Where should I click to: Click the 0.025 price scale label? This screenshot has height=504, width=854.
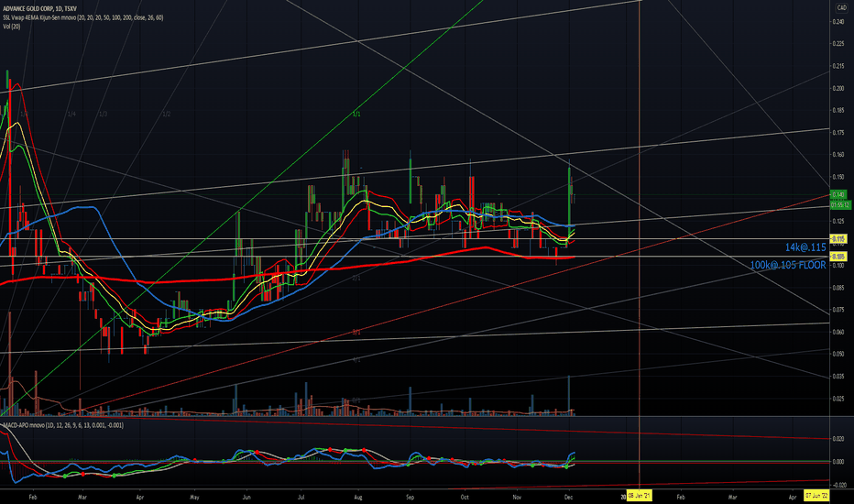tap(838, 399)
